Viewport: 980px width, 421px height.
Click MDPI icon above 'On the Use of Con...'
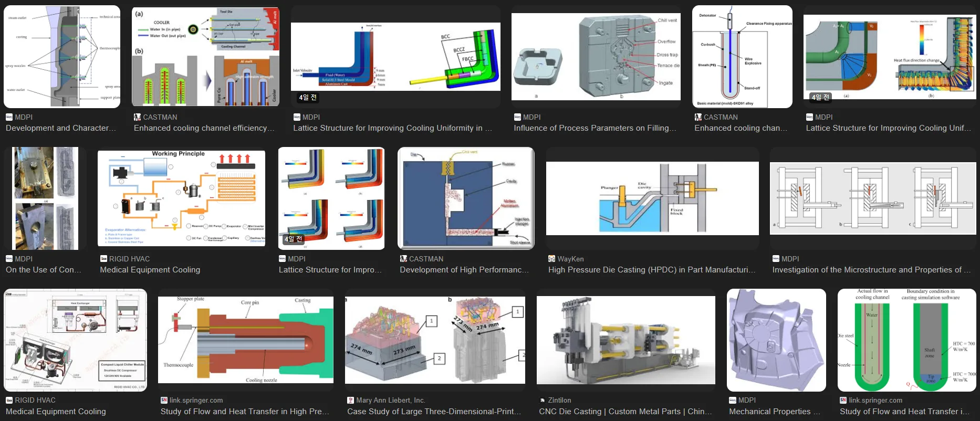point(9,259)
